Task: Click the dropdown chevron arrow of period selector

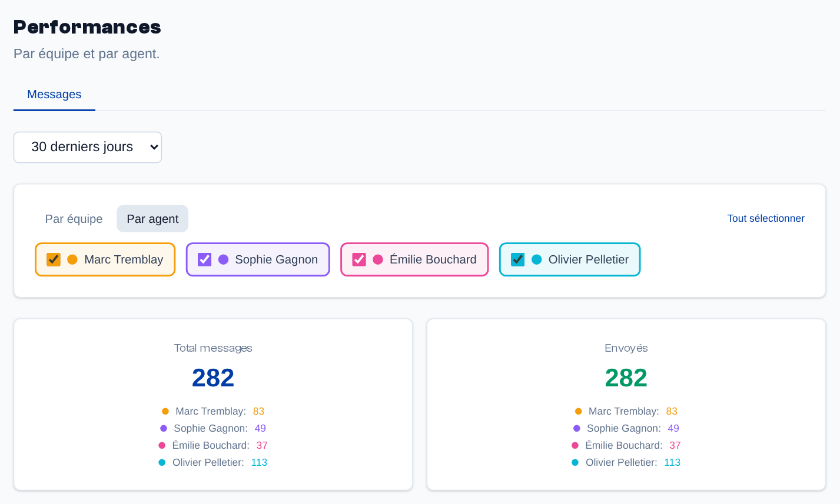Action: tap(154, 147)
